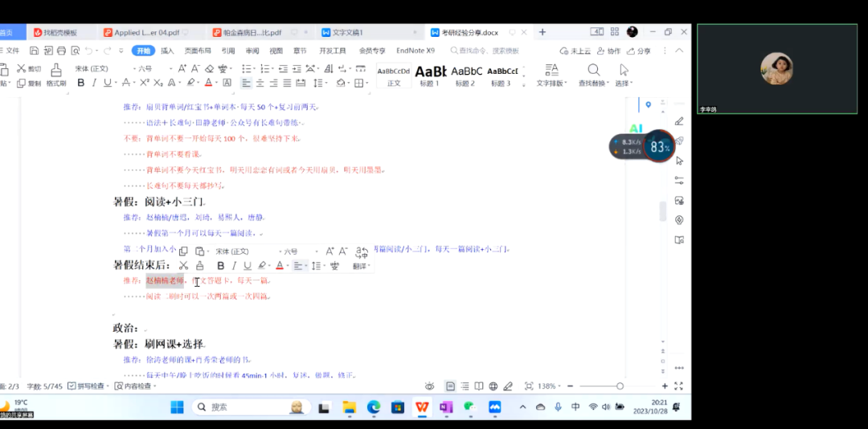Click the Share (分享) button in the top right
The image size is (868, 429).
tap(640, 51)
